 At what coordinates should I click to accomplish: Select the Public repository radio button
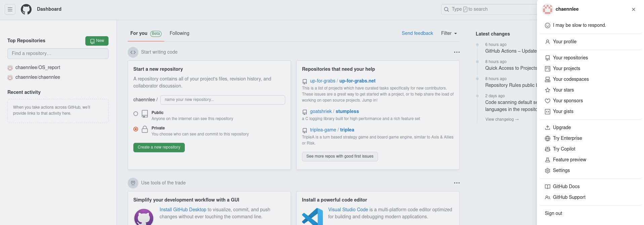click(x=136, y=114)
